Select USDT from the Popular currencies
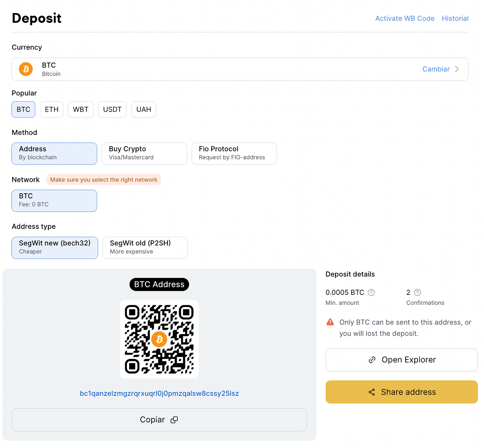 pos(112,109)
